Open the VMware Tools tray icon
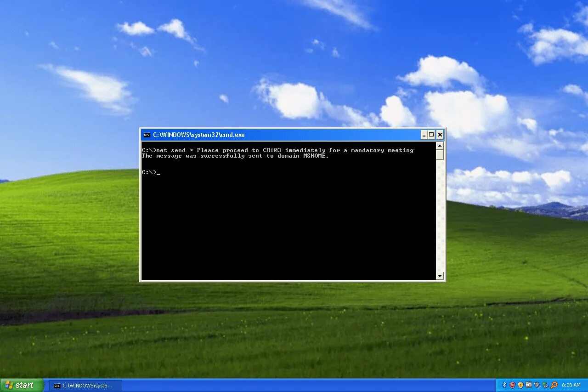 (x=529, y=385)
